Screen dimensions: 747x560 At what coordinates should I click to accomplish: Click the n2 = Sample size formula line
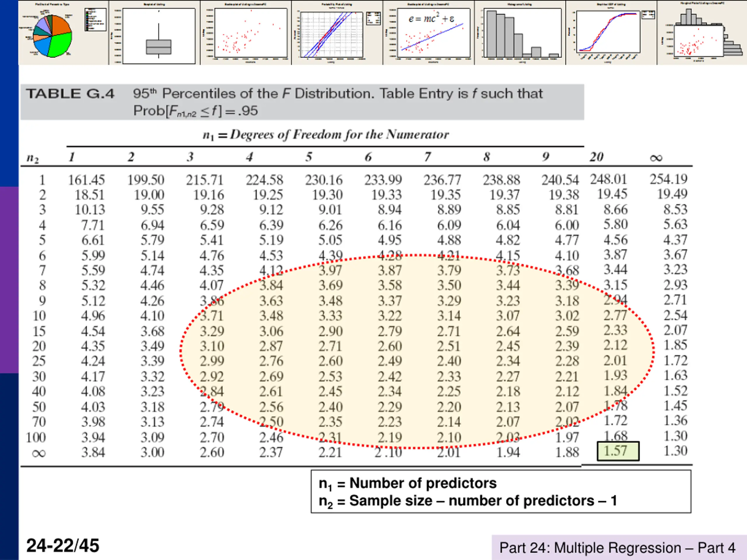(468, 501)
